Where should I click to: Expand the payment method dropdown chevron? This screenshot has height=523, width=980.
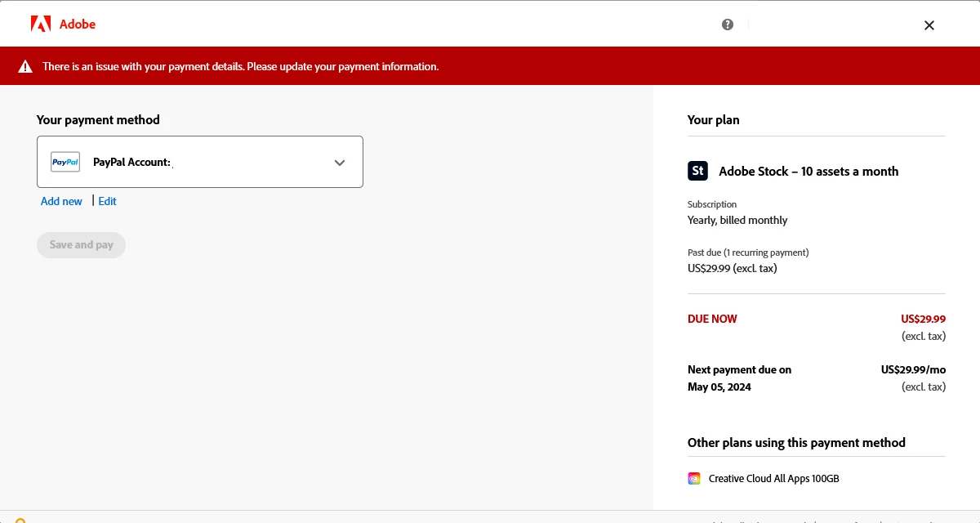pyautogui.click(x=340, y=163)
